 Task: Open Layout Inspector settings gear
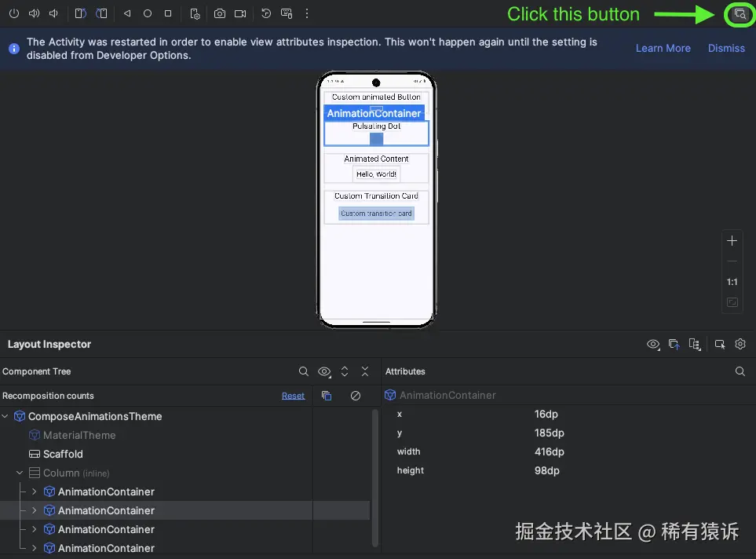(x=740, y=344)
